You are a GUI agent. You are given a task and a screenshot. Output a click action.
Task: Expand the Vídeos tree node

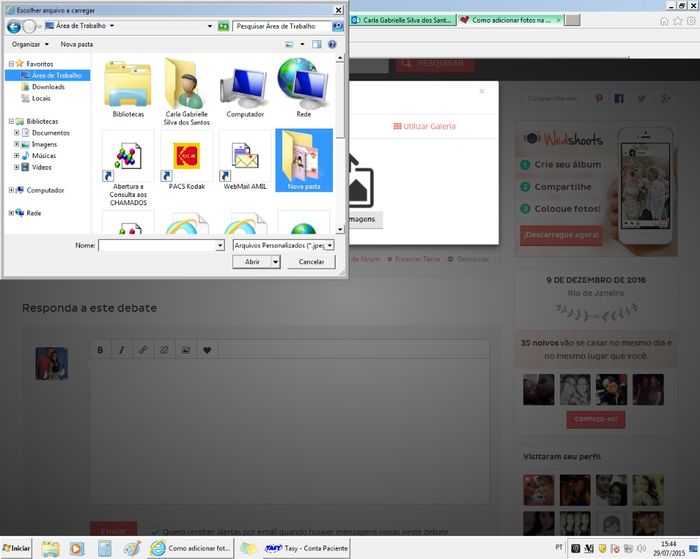[17, 167]
